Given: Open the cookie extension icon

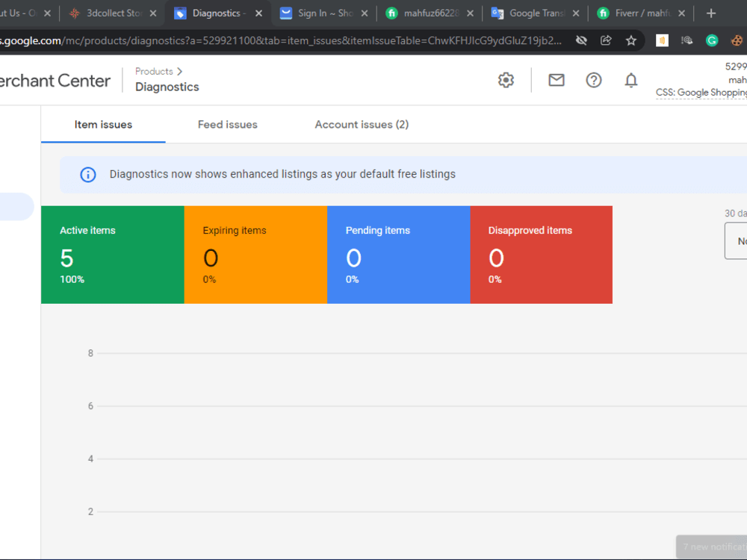Looking at the screenshot, I should [737, 40].
